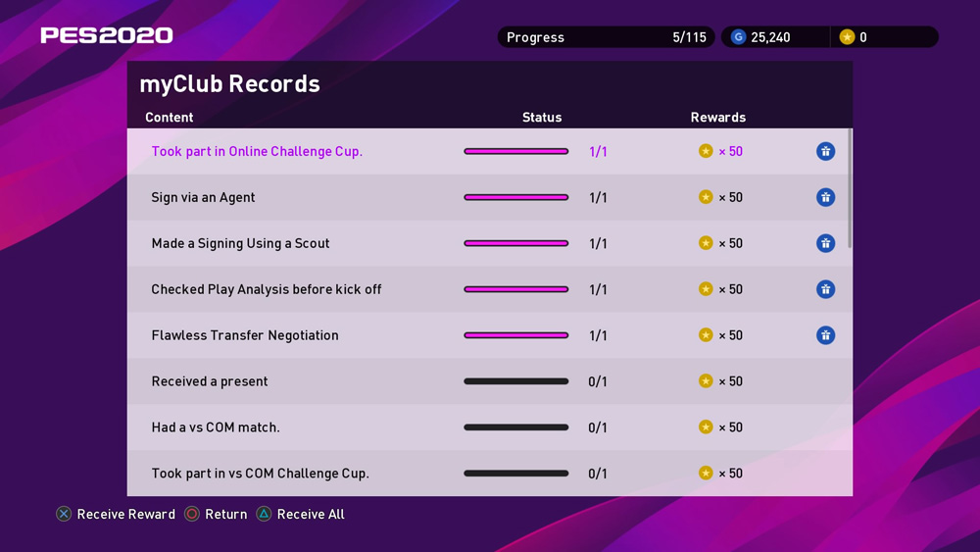
Task: Click the Receive All label
Action: [x=311, y=514]
